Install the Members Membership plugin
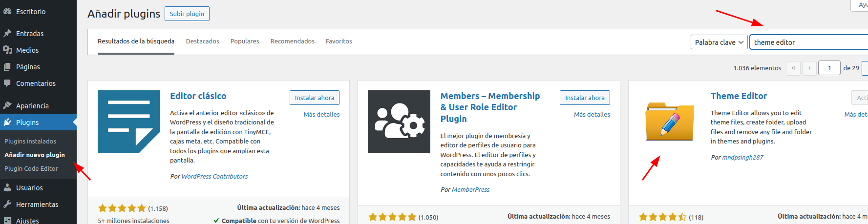Viewport: 868px width, 224px height. (585, 98)
